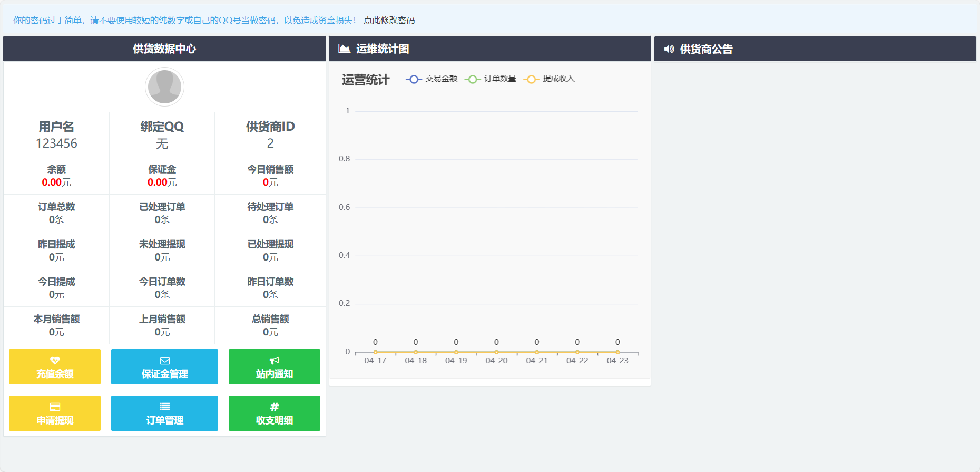The image size is (980, 472).
Task: Open the 点此修改密码 link
Action: (x=389, y=20)
